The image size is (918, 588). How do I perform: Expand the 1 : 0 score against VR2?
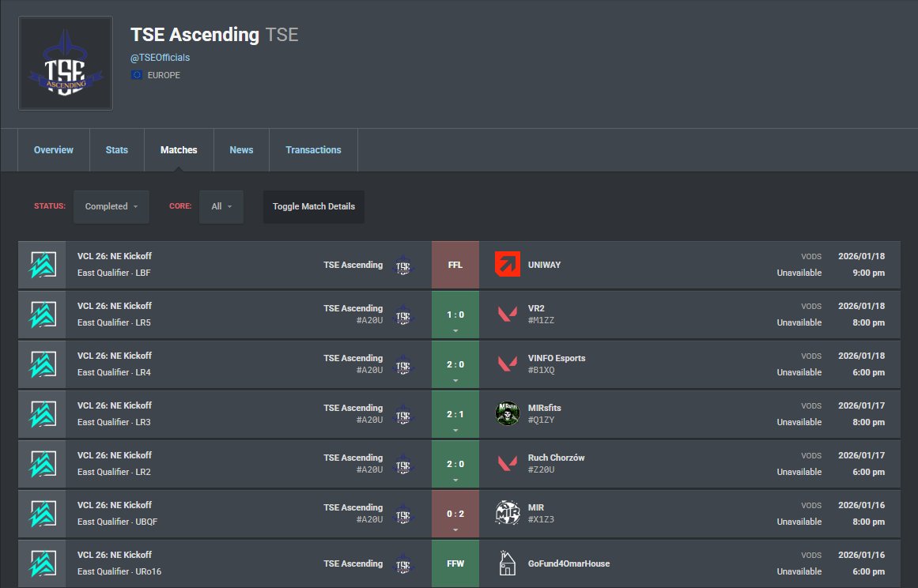tap(455, 315)
